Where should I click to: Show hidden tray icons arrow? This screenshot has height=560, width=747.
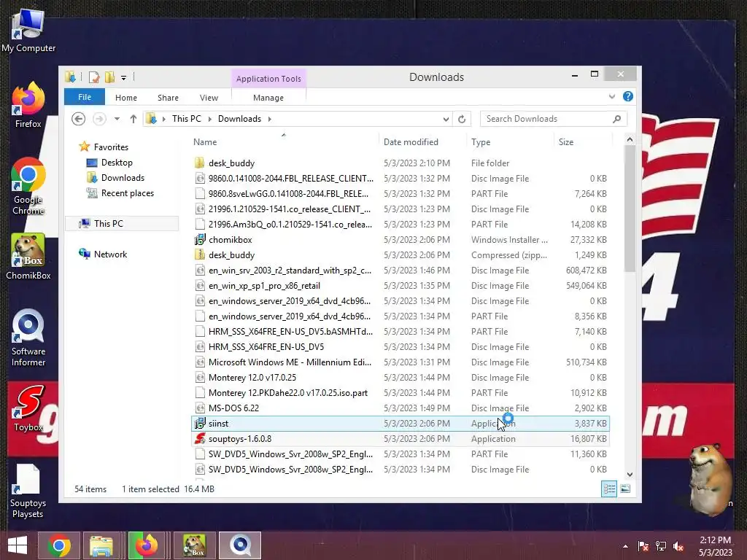point(625,547)
